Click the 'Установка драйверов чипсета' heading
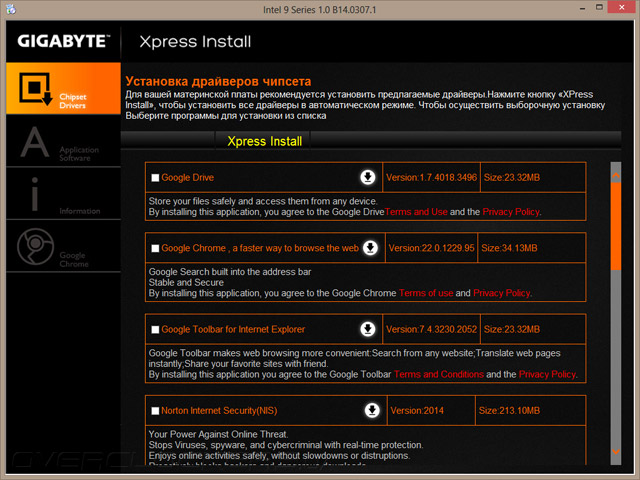 click(218, 81)
